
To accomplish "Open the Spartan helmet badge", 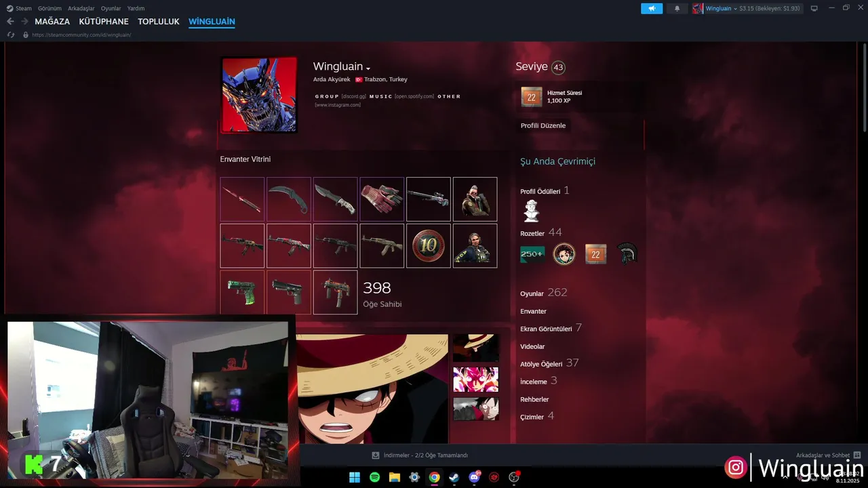I will tap(628, 254).
